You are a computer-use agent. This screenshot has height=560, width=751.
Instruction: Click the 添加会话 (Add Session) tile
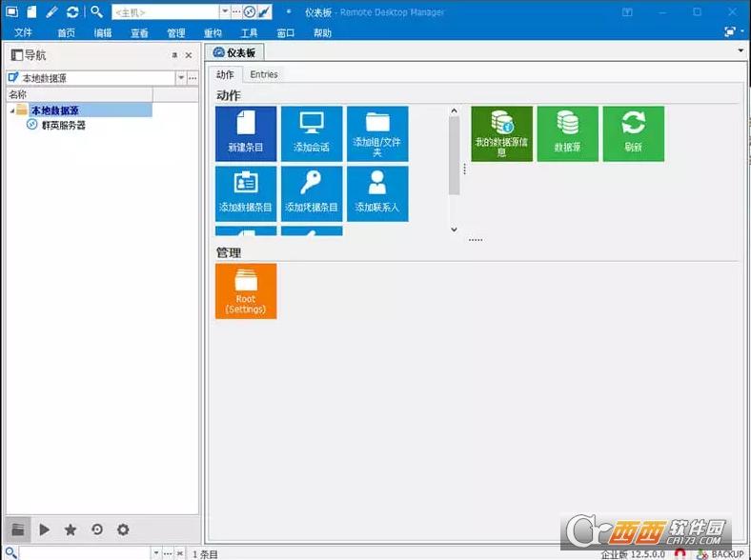coord(312,133)
